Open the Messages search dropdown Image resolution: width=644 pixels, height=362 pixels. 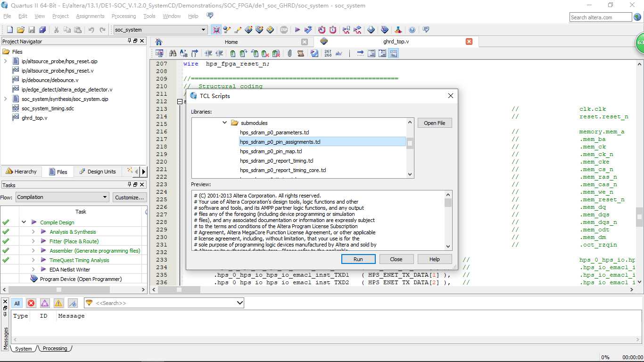tap(239, 303)
